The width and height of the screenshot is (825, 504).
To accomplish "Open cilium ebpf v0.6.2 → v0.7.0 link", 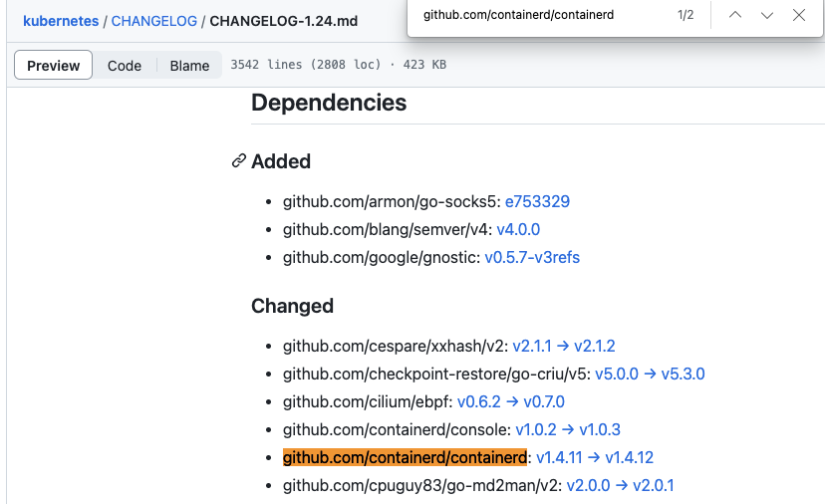I will 511,402.
